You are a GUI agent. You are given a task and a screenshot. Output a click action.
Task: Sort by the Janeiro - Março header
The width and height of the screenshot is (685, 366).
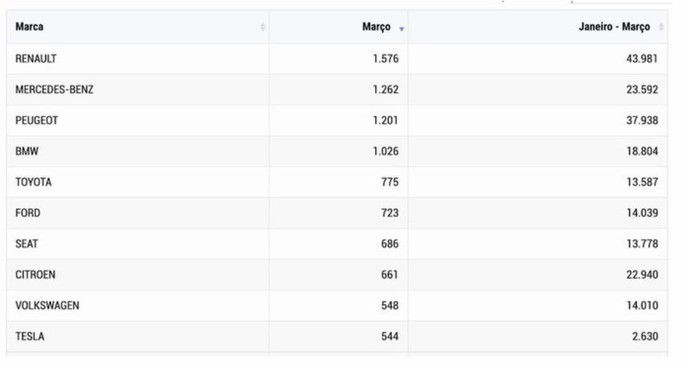538,27
